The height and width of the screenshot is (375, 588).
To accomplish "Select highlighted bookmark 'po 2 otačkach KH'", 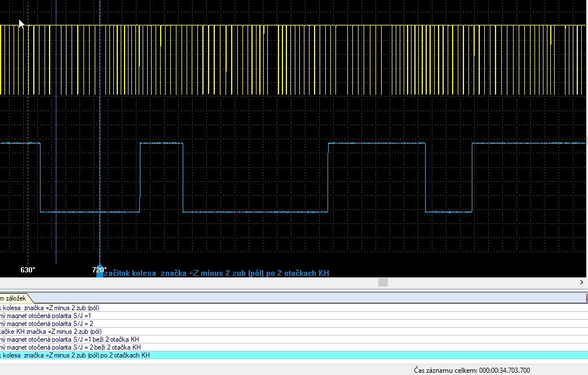I will [x=294, y=355].
